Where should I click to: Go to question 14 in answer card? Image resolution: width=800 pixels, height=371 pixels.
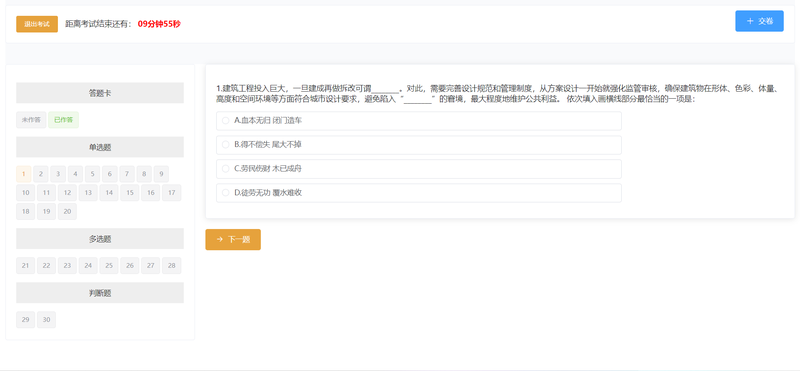pos(109,193)
